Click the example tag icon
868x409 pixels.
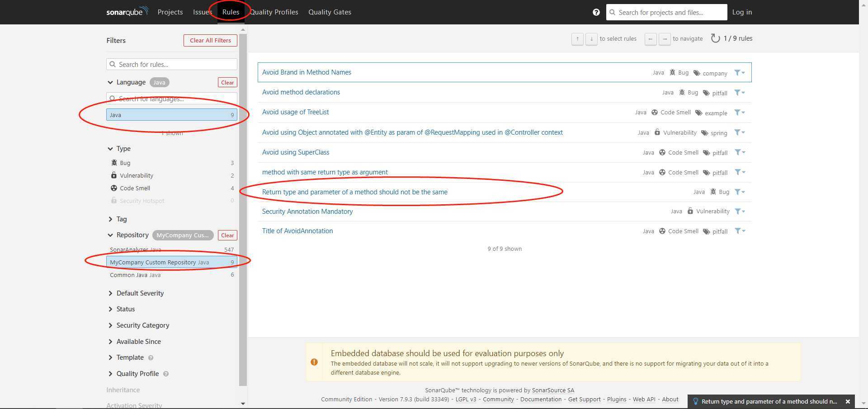click(x=698, y=113)
